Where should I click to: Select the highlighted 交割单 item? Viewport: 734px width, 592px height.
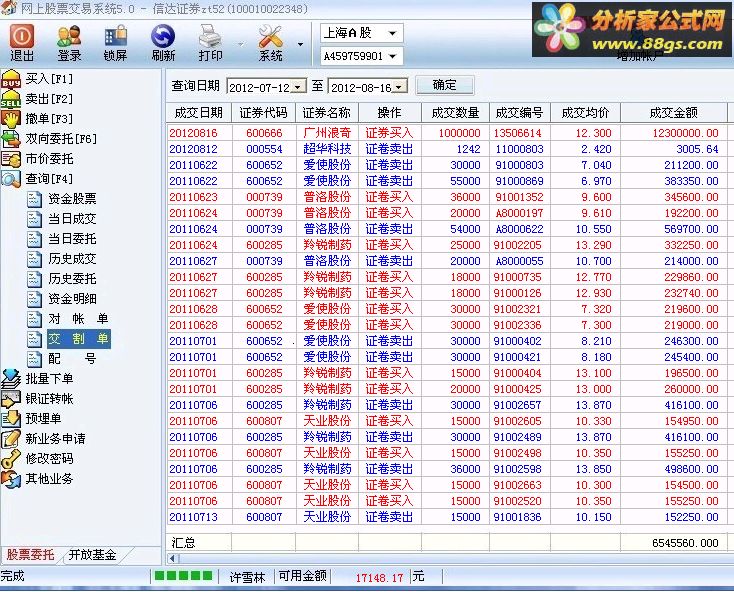[x=78, y=339]
